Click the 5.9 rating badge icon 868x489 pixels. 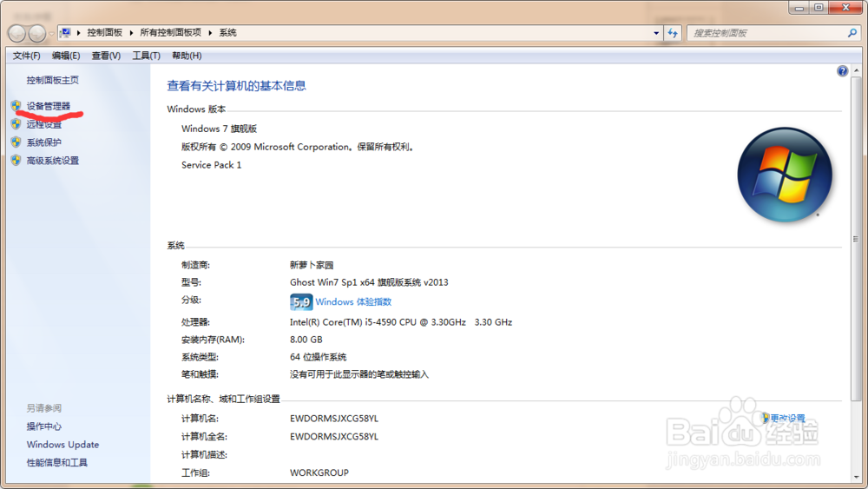point(301,301)
